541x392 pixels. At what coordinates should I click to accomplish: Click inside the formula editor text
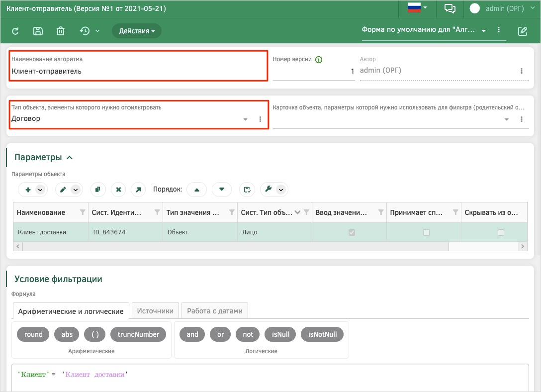click(73, 375)
